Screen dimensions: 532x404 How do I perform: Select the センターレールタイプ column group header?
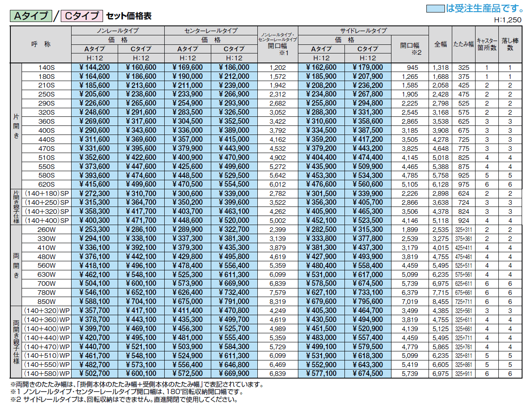pos(210,31)
